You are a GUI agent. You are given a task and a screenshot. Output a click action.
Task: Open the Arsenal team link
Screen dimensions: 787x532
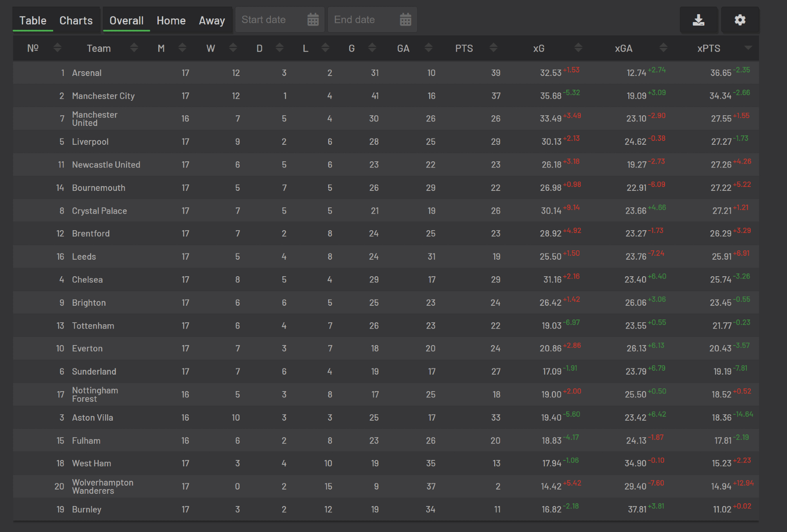coord(87,73)
